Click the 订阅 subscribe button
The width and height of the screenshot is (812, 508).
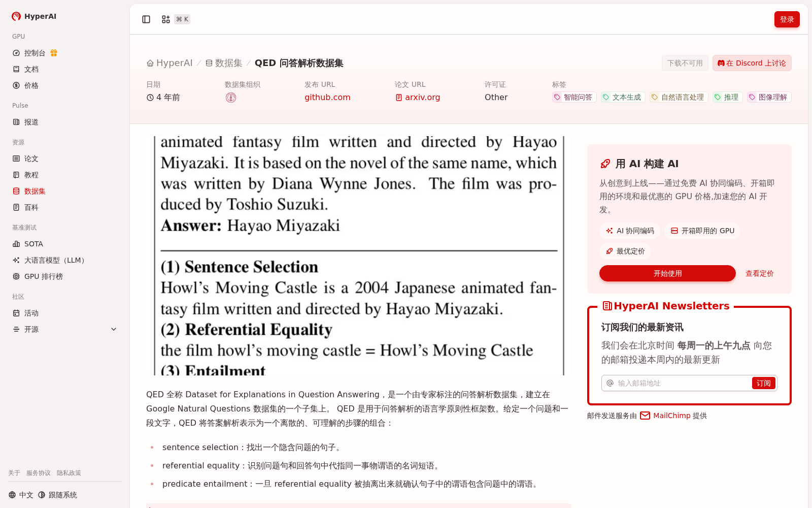[x=763, y=383]
